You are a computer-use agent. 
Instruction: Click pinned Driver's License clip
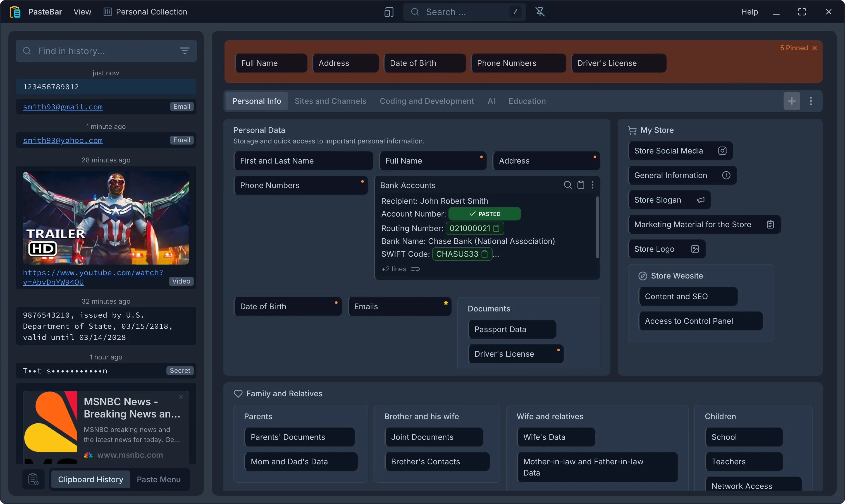[618, 63]
